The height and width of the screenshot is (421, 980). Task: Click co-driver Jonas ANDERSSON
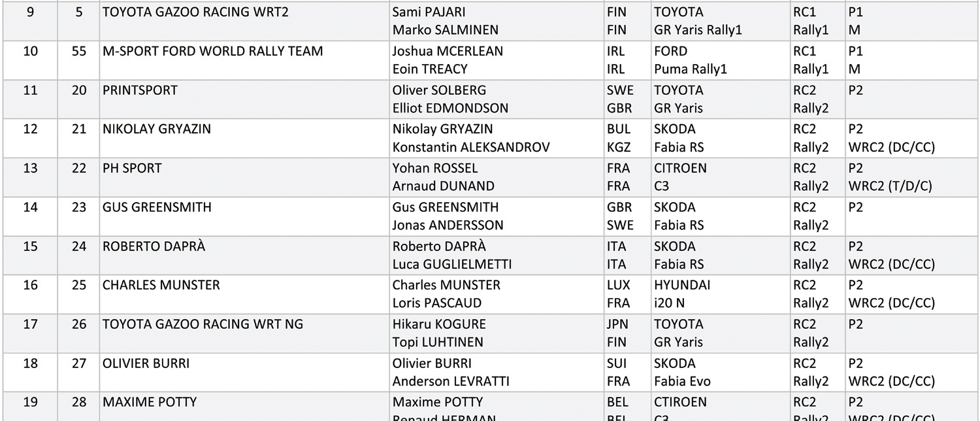click(448, 225)
